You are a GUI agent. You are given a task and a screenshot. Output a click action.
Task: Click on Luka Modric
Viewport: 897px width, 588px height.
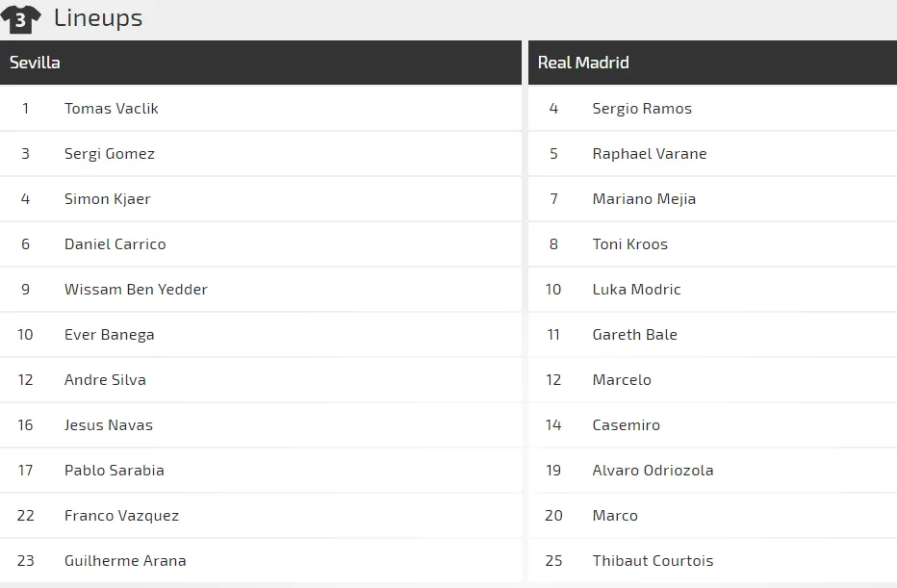coord(636,290)
